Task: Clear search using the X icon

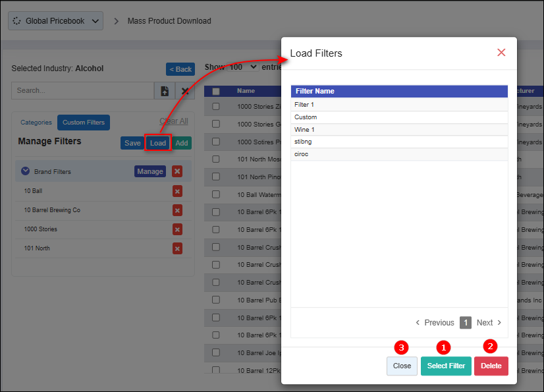Action: click(185, 91)
